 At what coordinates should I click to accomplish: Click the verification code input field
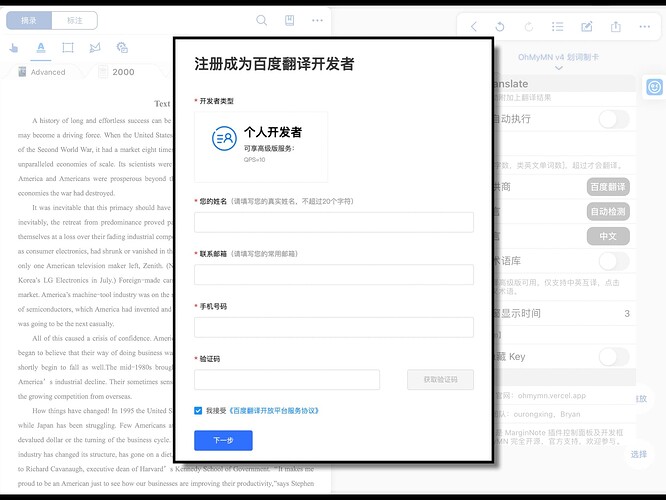pyautogui.click(x=287, y=379)
